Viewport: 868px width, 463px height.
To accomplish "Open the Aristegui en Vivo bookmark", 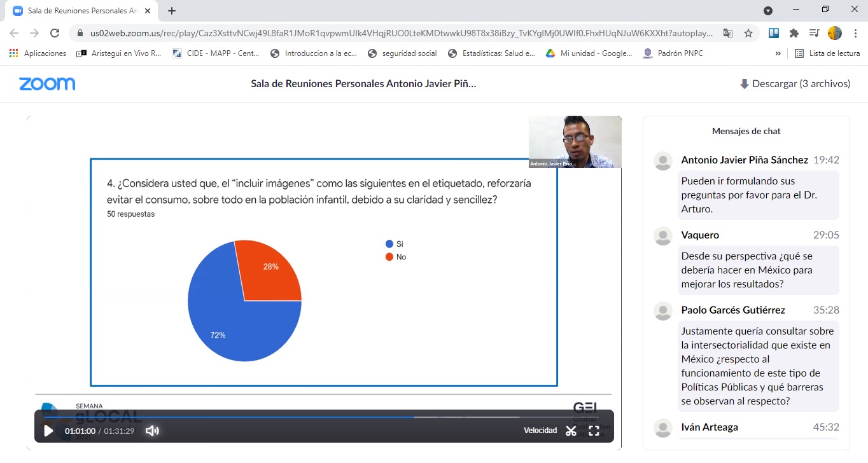I will pyautogui.click(x=119, y=53).
